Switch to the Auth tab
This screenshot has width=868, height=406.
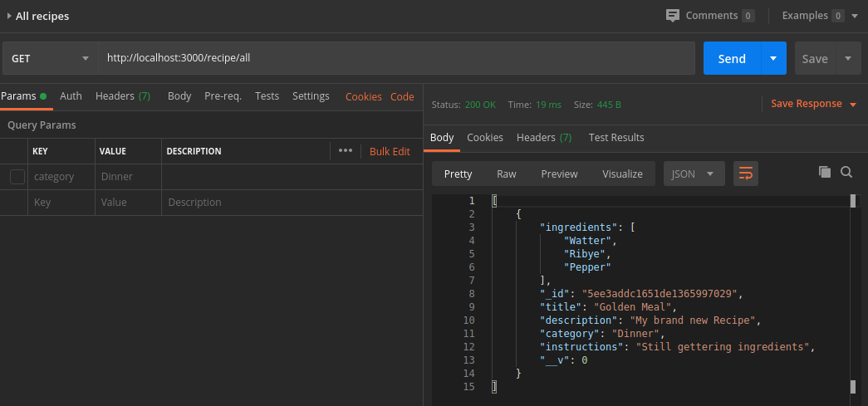pos(71,96)
